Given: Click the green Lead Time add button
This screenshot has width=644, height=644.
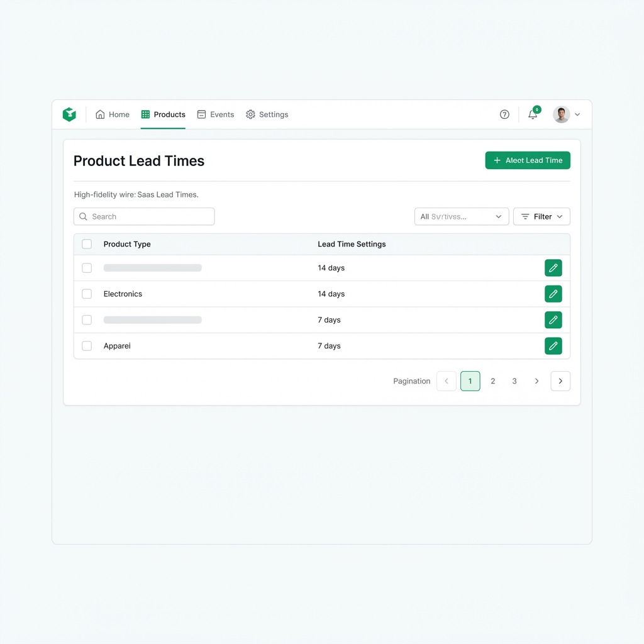Looking at the screenshot, I should (x=528, y=160).
